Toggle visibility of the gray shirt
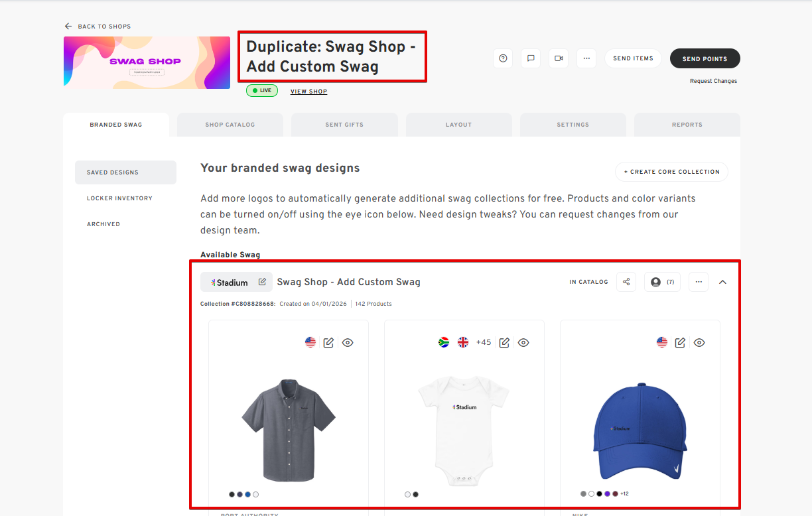Screen dimensions: 812x516 coord(348,343)
